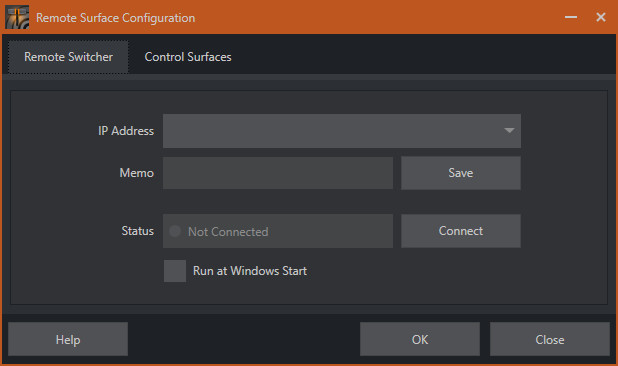Open the IP Address dropdown arrow
This screenshot has height=366, width=618.
click(509, 131)
